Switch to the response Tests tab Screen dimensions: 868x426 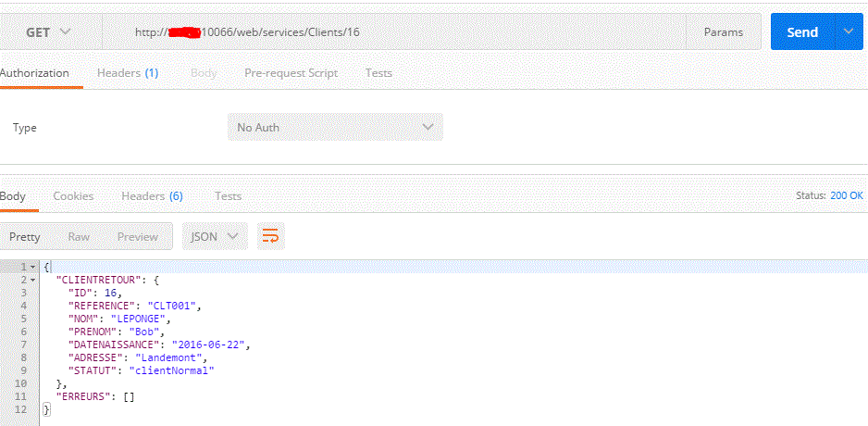click(228, 196)
